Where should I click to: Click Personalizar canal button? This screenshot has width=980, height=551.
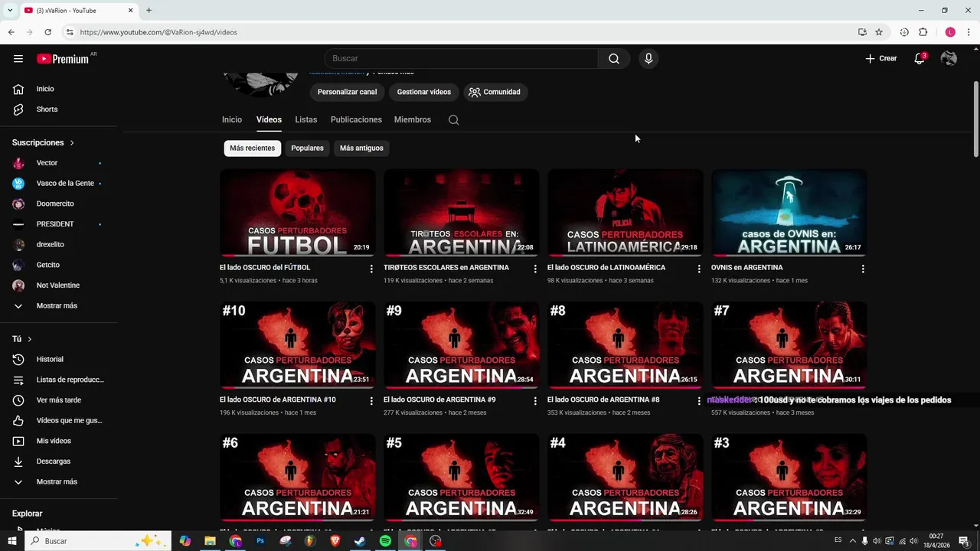(x=347, y=92)
